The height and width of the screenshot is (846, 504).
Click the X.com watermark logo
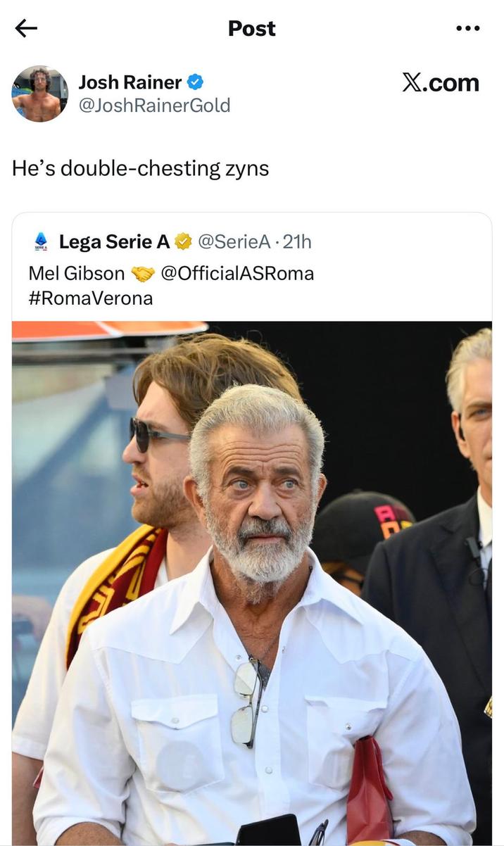pyautogui.click(x=443, y=83)
